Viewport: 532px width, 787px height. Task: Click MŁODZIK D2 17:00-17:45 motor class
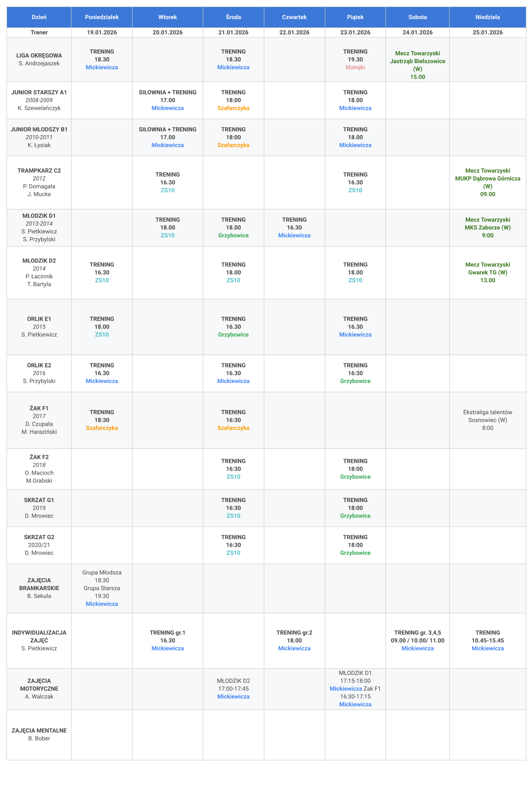[233, 688]
